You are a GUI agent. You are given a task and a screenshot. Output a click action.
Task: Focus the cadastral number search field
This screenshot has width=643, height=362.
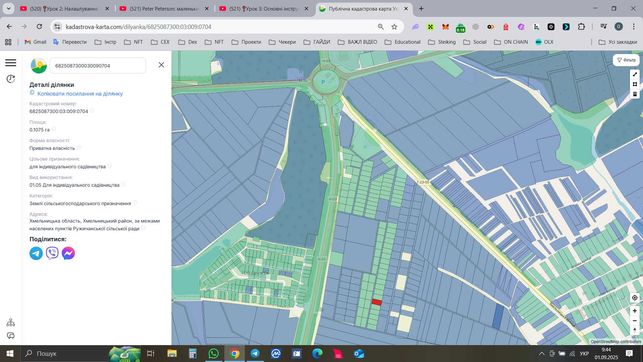coord(98,66)
